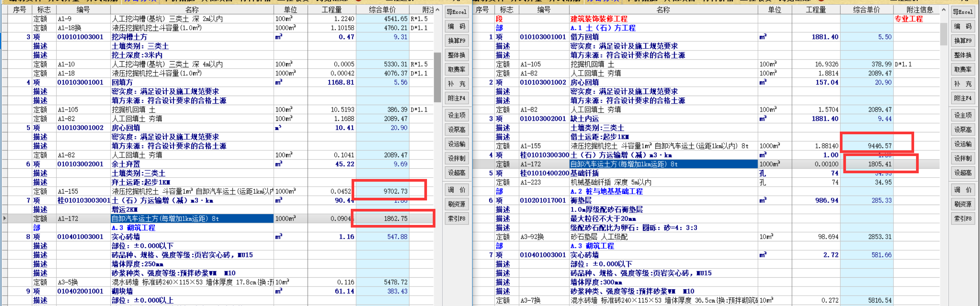Click the left pane 附注F4 button
The height and width of the screenshot is (306, 980).
click(456, 98)
